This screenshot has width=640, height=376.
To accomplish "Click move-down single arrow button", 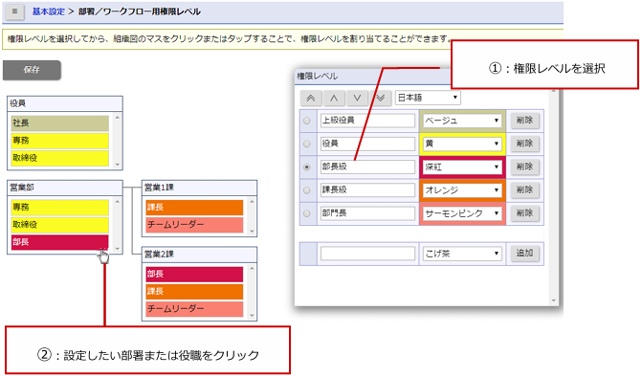I will tap(357, 98).
